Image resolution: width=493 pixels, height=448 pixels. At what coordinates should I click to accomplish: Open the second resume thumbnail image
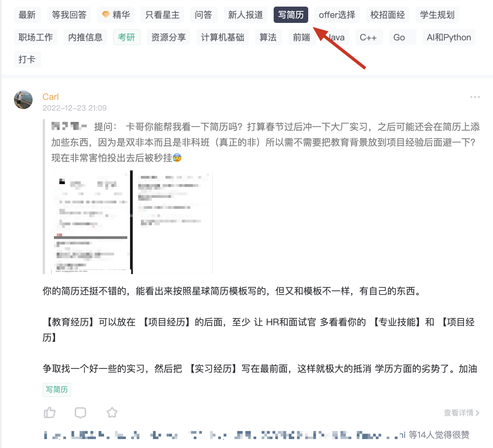pos(173,222)
